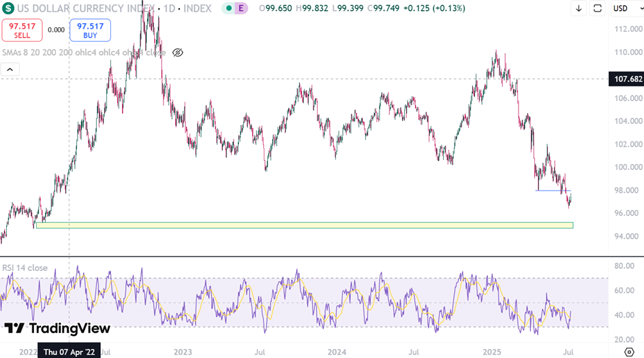Click the open price value O99.650
The height and width of the screenshot is (358, 644).
(x=275, y=8)
